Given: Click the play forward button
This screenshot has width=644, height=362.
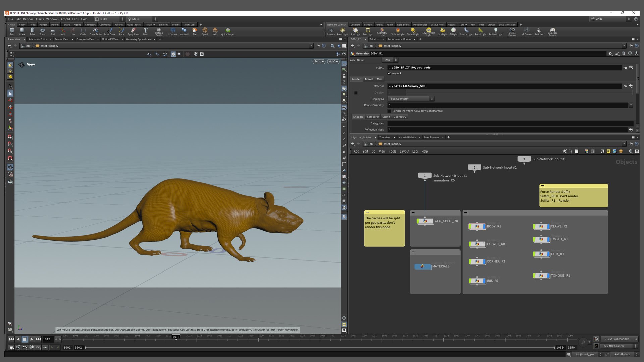Looking at the screenshot, I should point(32,339).
